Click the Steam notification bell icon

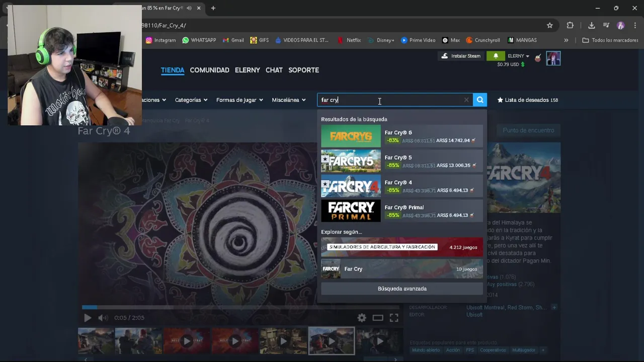tap(496, 56)
